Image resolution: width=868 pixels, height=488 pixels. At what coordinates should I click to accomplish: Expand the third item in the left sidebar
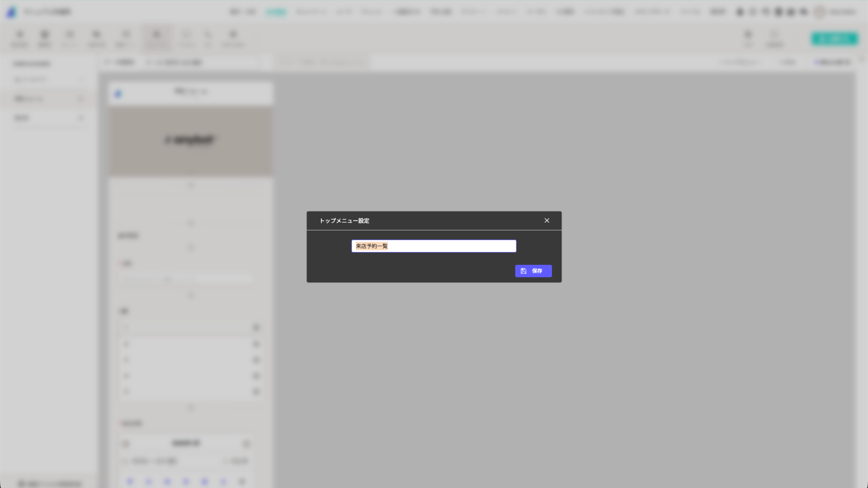coord(81,118)
